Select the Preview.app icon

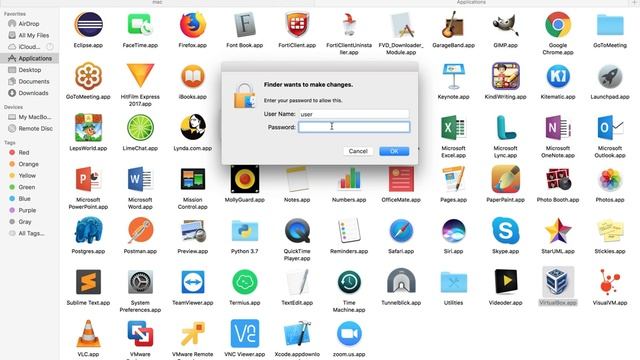point(193,231)
